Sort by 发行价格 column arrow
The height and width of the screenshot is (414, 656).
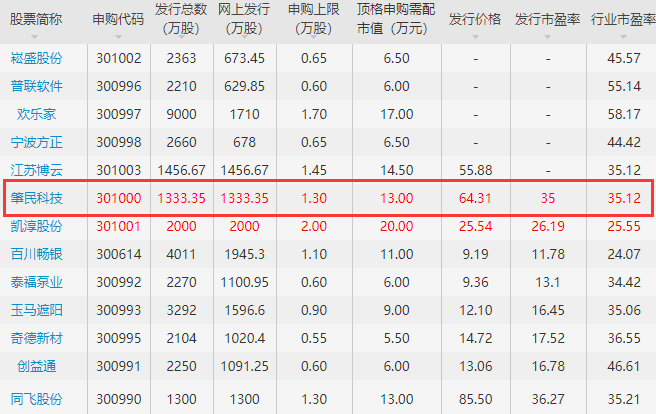pos(475,37)
